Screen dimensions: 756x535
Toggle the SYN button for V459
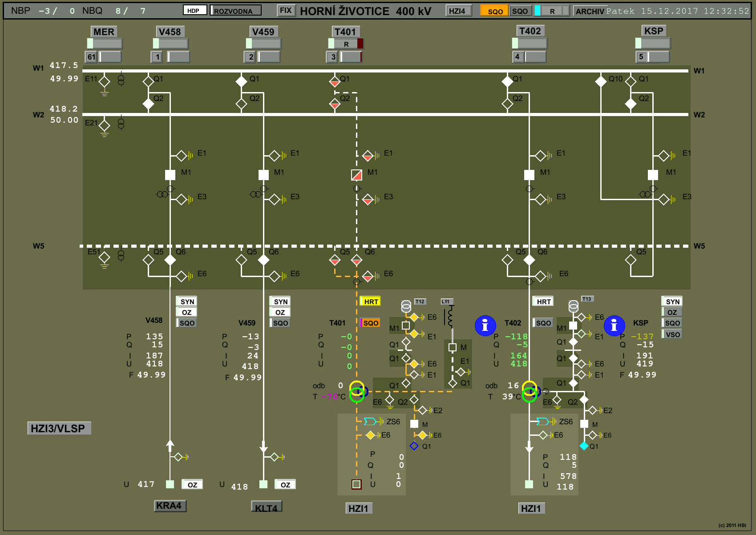click(x=280, y=302)
